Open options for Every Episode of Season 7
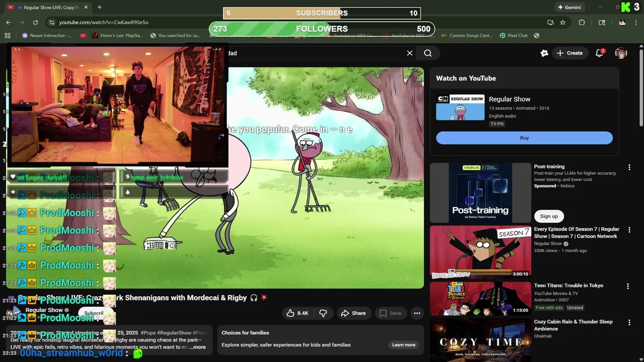Viewport: 644px width, 362px height. (629, 230)
